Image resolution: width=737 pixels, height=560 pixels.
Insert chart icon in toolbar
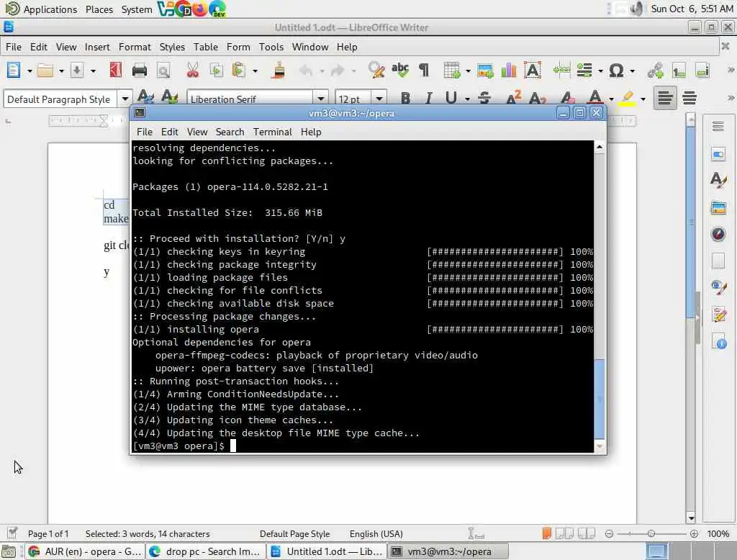coord(509,71)
